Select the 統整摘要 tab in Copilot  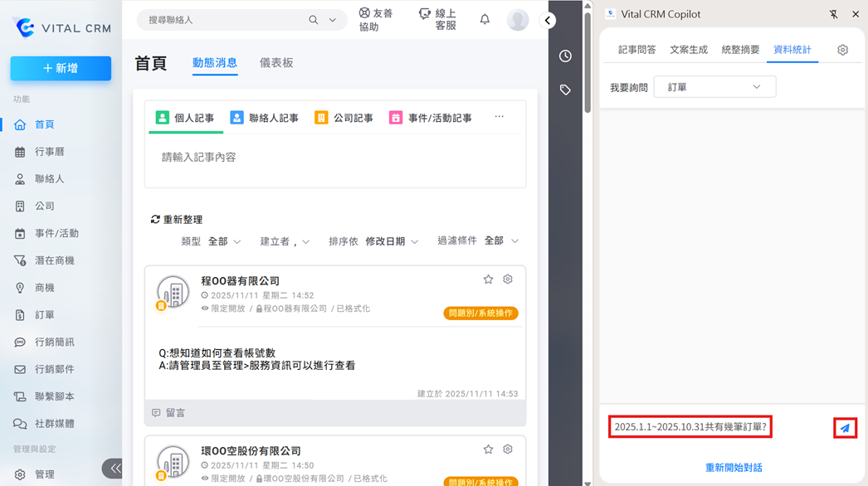pos(740,50)
